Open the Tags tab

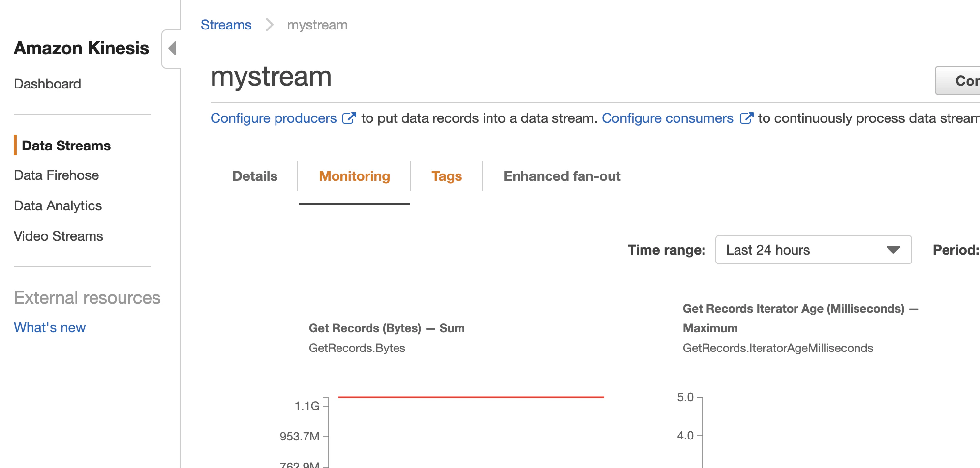pos(446,176)
